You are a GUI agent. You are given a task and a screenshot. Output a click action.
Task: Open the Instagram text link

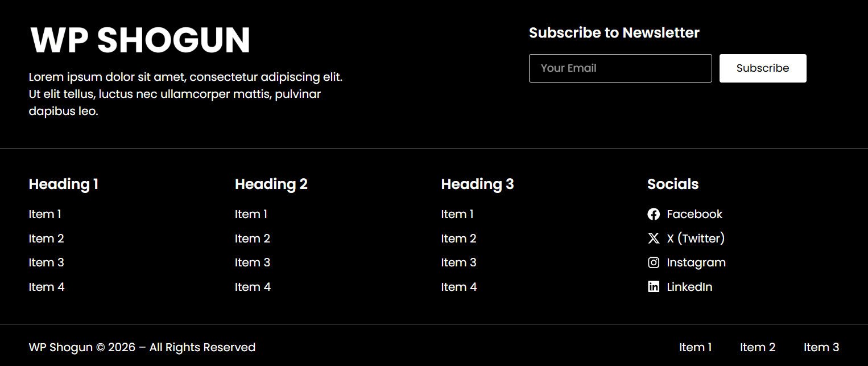click(696, 262)
